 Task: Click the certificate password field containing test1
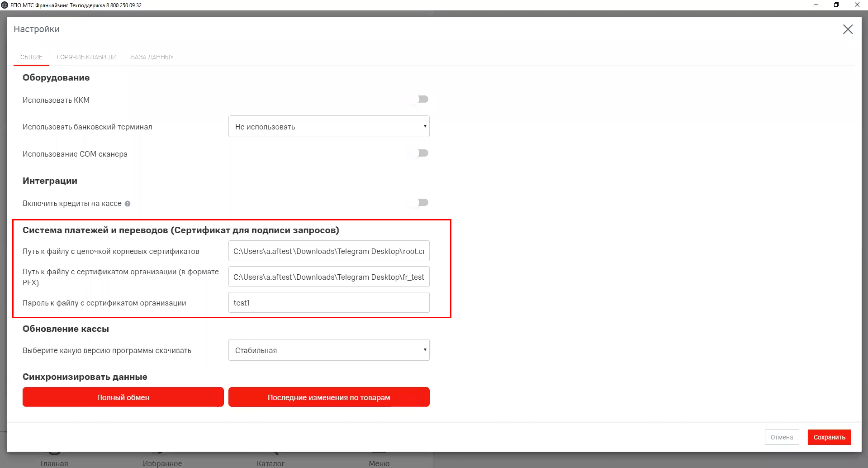coord(329,302)
